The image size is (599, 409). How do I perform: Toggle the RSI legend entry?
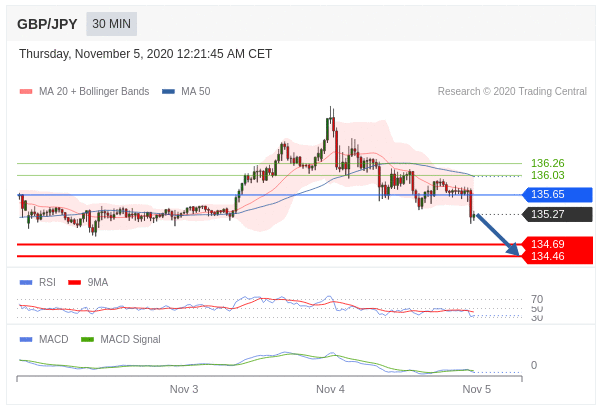click(x=37, y=283)
